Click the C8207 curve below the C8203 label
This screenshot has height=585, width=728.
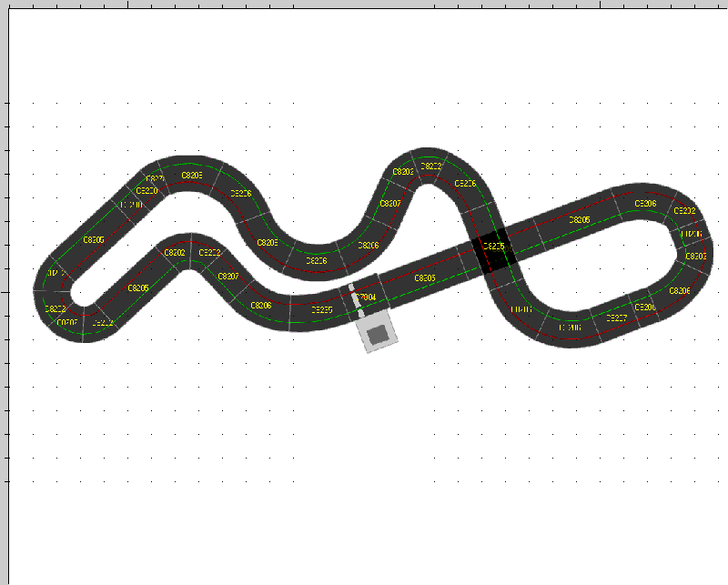(x=389, y=204)
